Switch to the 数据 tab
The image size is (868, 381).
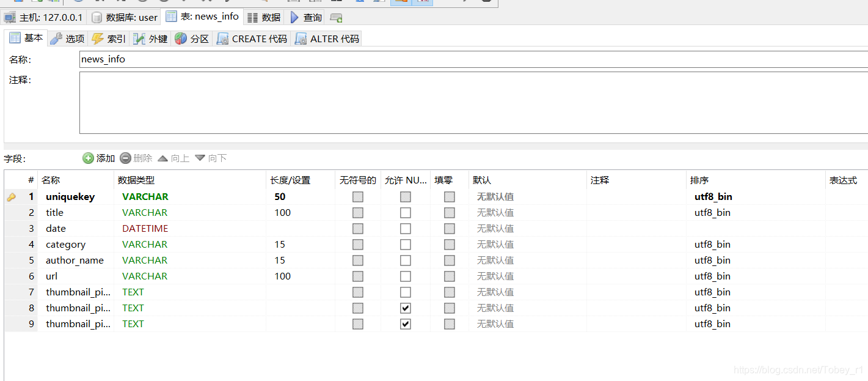pyautogui.click(x=264, y=17)
